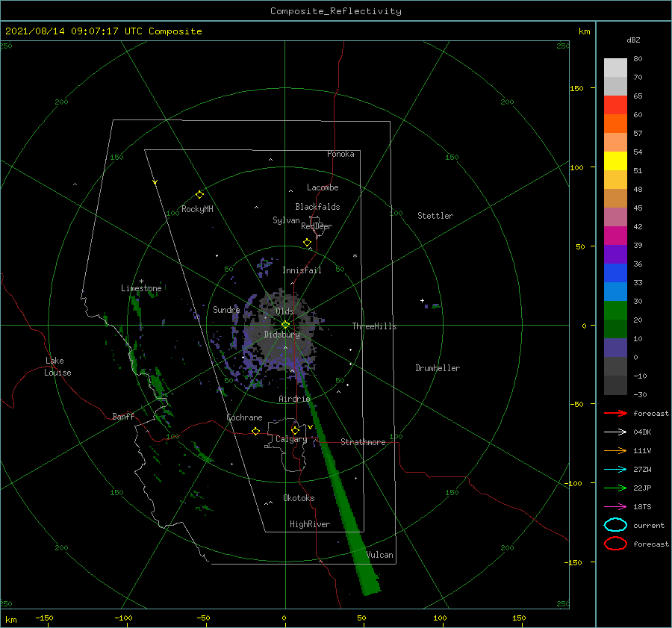672x628 pixels.
Task: Click the Vulcan label
Action: pyautogui.click(x=379, y=555)
